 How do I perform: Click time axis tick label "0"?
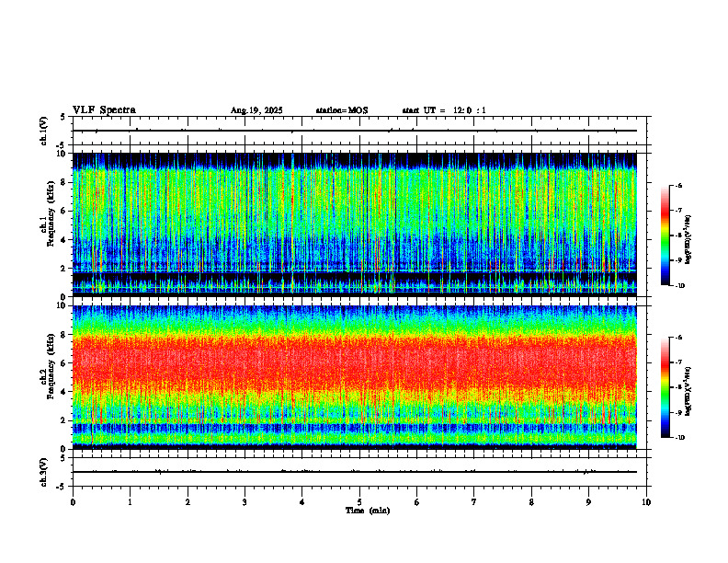(x=73, y=502)
